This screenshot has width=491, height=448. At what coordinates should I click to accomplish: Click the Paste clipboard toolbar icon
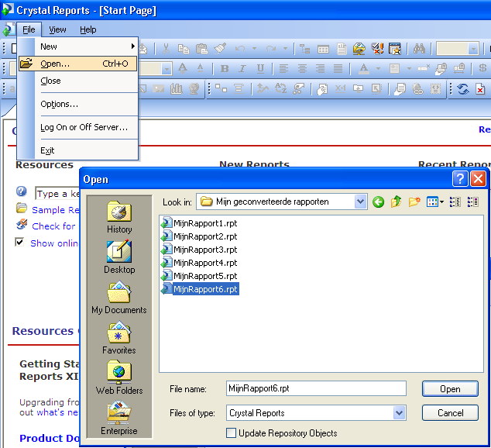click(x=201, y=49)
